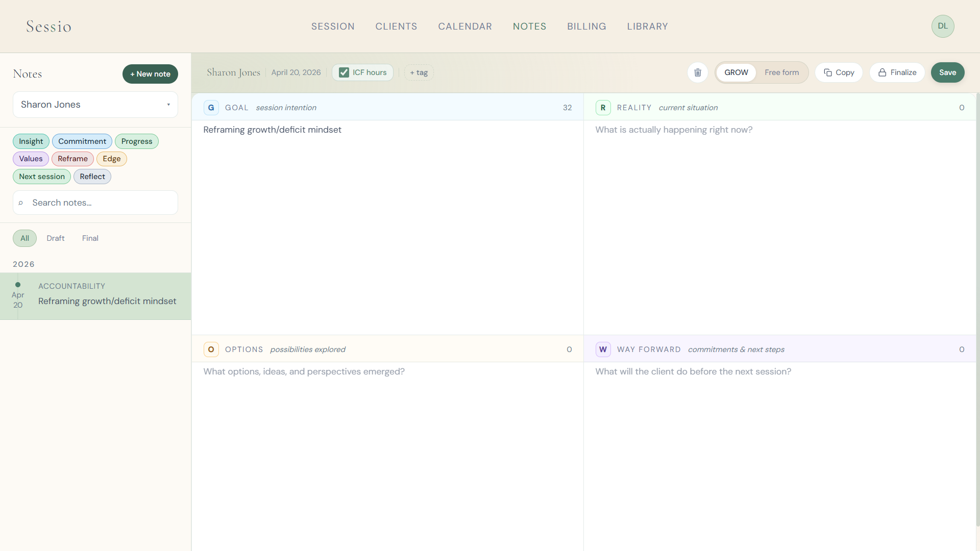Finalize the note

tap(897, 72)
